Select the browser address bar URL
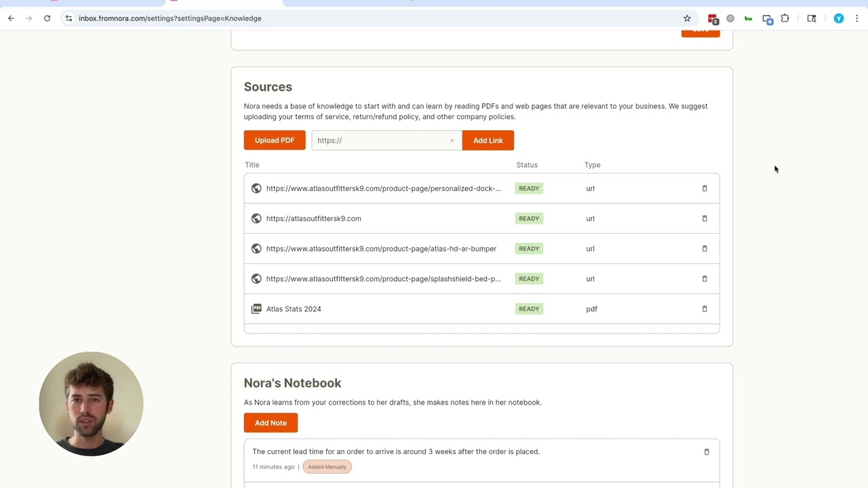 click(x=170, y=18)
